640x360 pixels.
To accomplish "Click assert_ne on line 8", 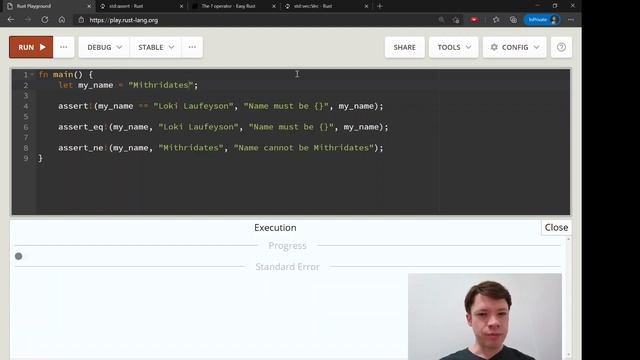I will pos(82,147).
